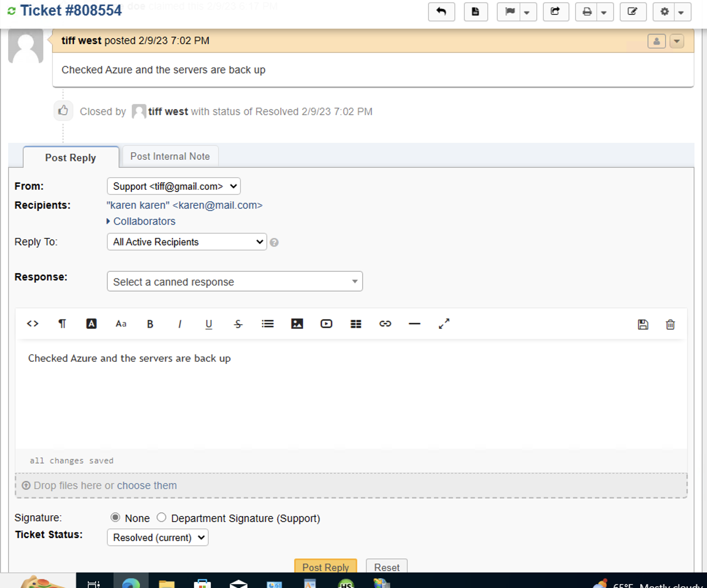Insert a link using the link icon

[385, 324]
